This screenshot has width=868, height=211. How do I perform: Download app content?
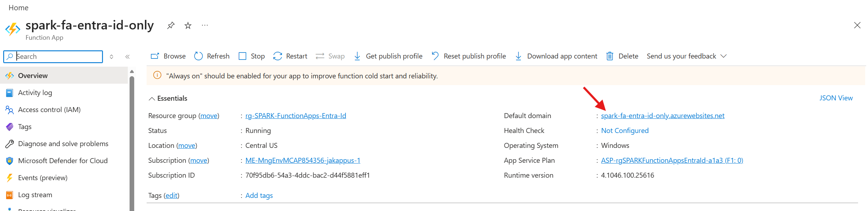[556, 56]
